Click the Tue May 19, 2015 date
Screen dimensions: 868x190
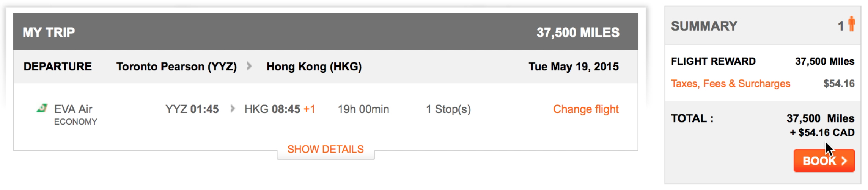tap(574, 67)
